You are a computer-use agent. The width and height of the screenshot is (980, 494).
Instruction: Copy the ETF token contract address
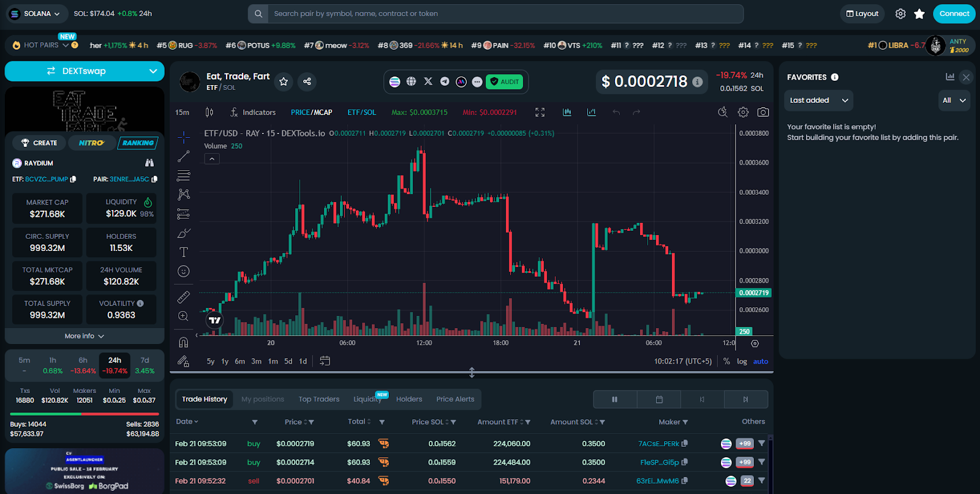[x=73, y=179]
